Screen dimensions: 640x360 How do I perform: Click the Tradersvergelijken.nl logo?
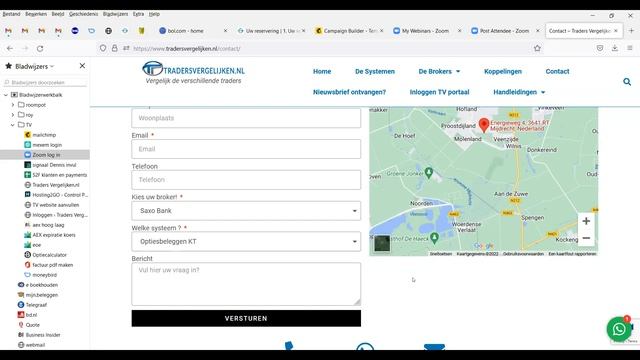coord(193,73)
